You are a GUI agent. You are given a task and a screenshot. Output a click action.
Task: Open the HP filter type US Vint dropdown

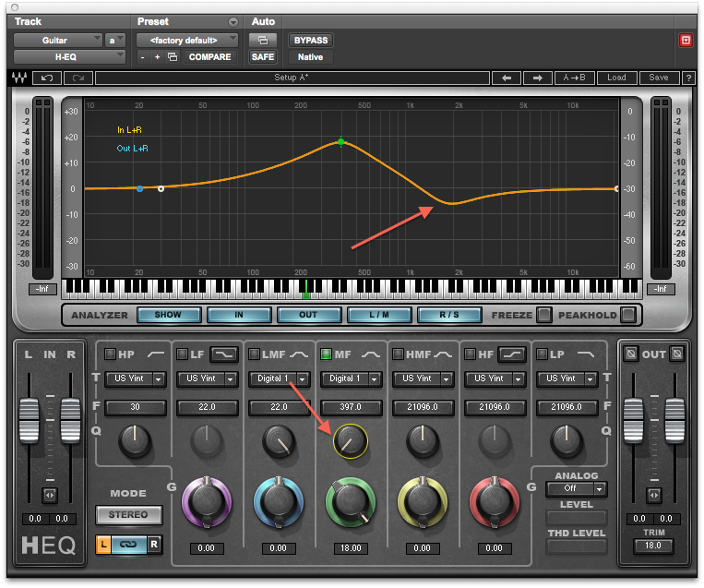(135, 379)
